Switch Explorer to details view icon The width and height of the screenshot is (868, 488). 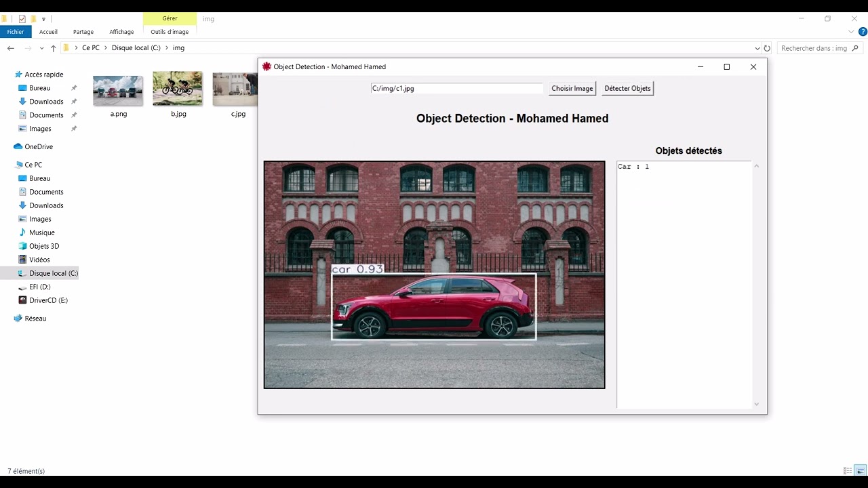[x=848, y=471]
